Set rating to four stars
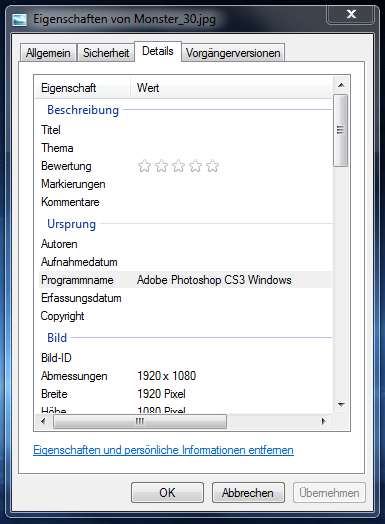The image size is (385, 524). [196, 166]
